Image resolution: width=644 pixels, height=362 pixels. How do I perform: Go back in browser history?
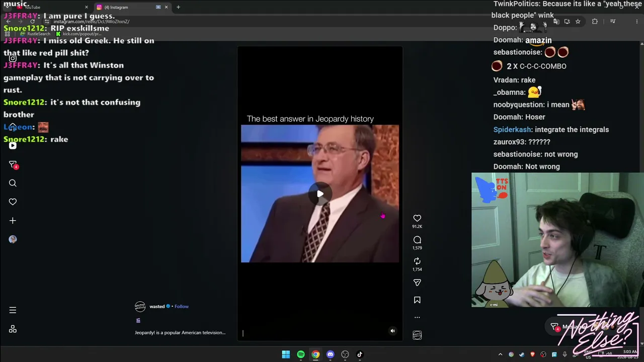point(8,22)
